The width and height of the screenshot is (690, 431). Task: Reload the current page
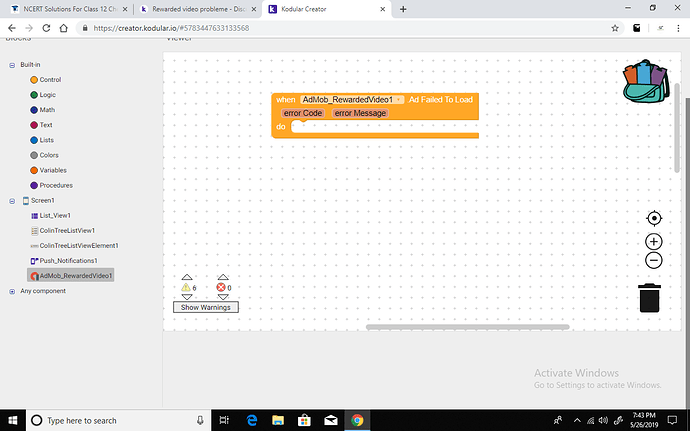[x=46, y=28]
